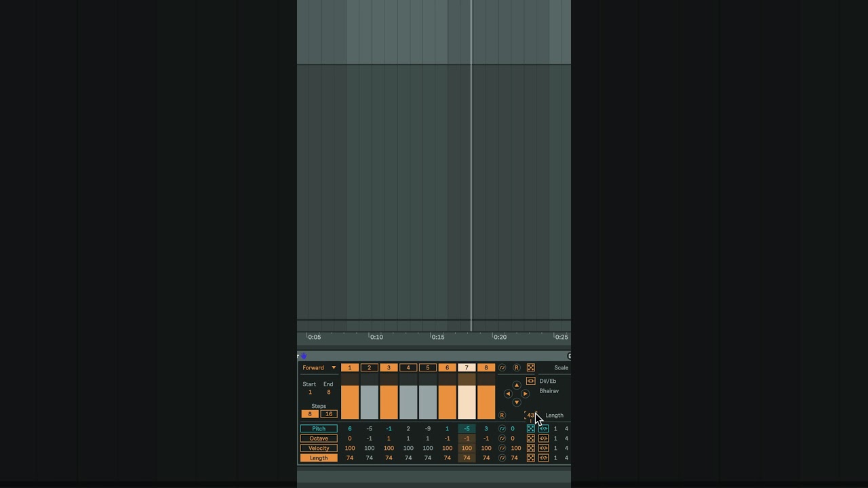This screenshot has height=488, width=868.
Task: Click the loop icon in the step header
Action: point(502,367)
